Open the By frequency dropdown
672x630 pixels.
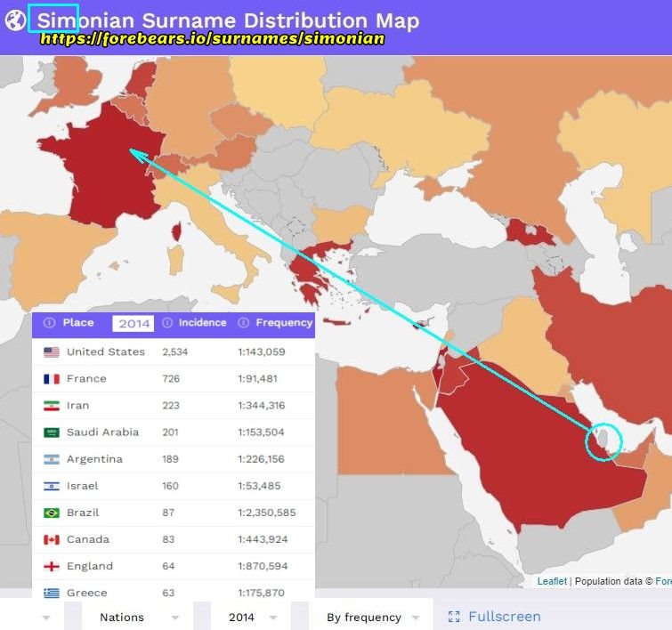tap(371, 618)
